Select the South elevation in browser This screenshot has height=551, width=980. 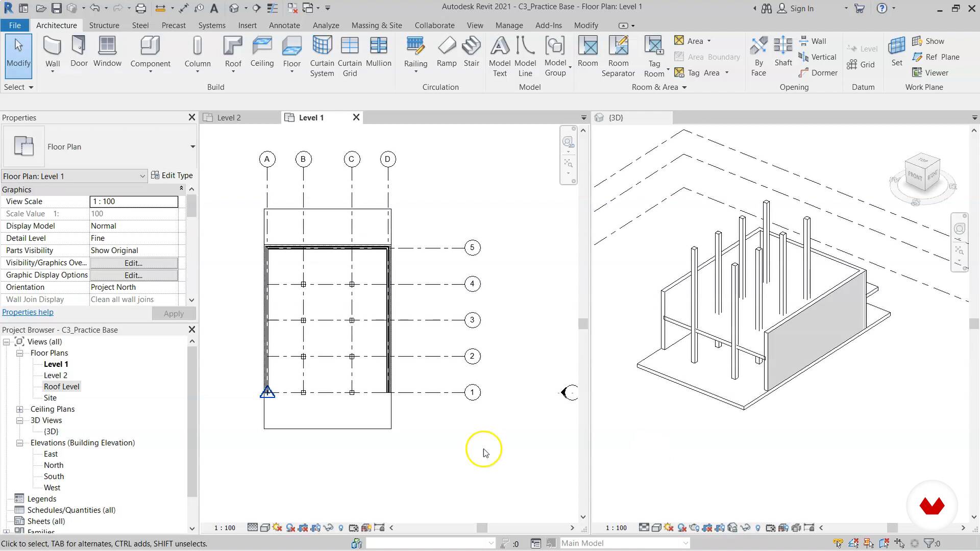pyautogui.click(x=54, y=476)
